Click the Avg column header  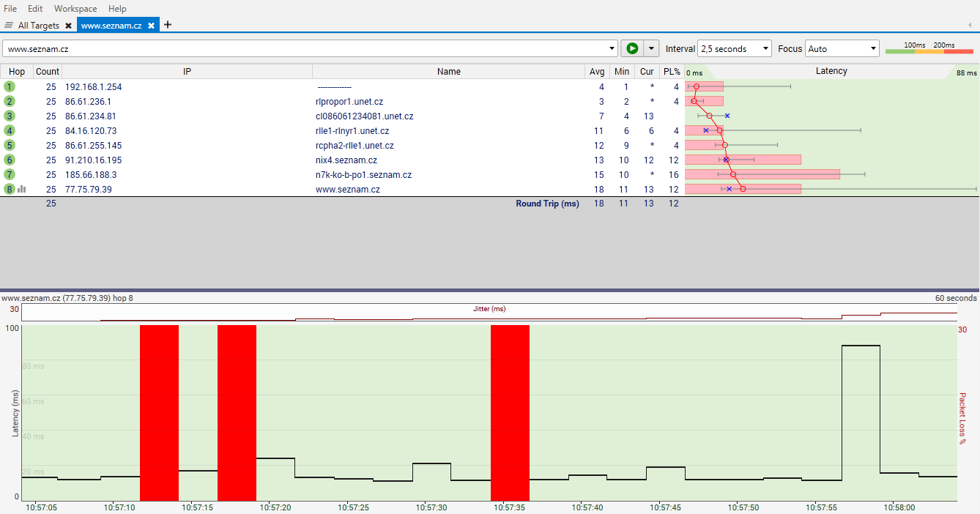point(598,72)
